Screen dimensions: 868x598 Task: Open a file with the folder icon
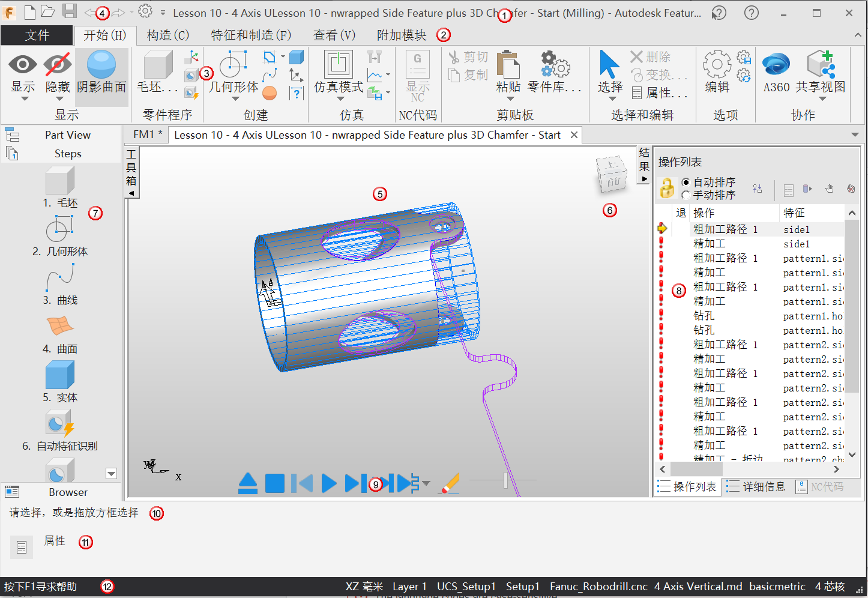tap(48, 12)
